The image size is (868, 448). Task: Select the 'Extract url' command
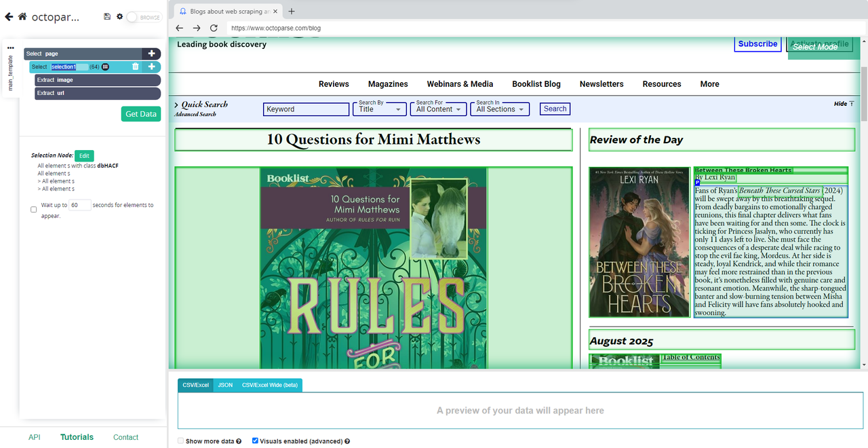[x=98, y=93]
